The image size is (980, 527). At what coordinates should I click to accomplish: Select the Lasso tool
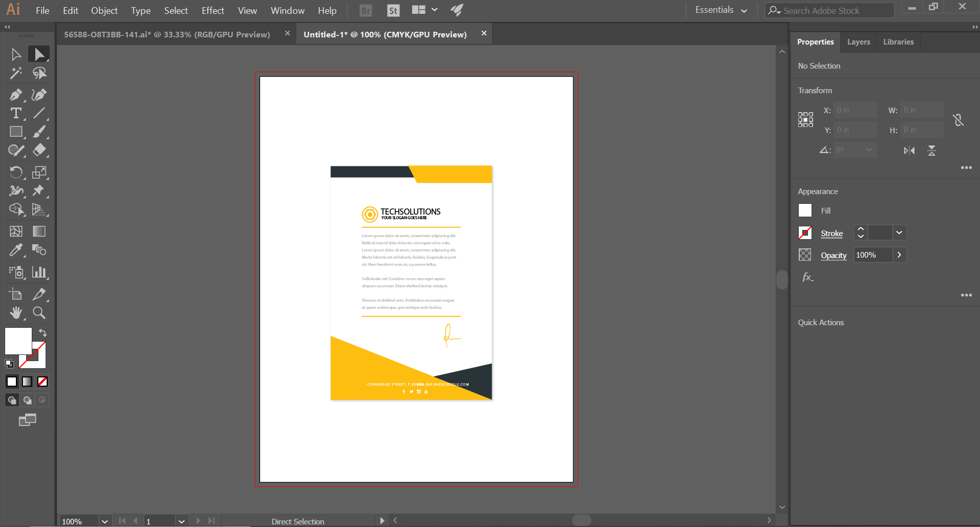[39, 73]
